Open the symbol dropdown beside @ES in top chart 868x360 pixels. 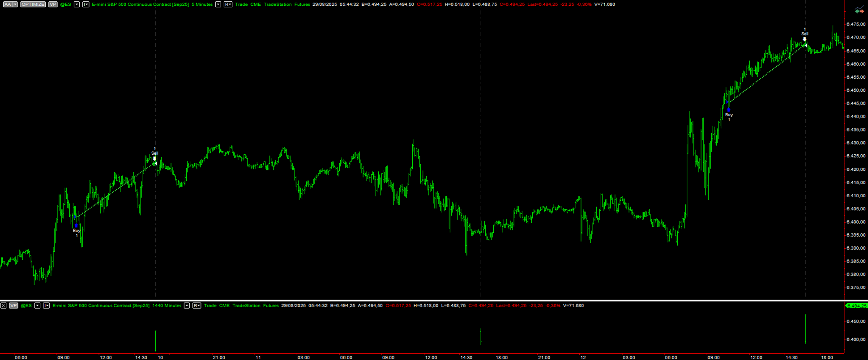click(x=77, y=4)
